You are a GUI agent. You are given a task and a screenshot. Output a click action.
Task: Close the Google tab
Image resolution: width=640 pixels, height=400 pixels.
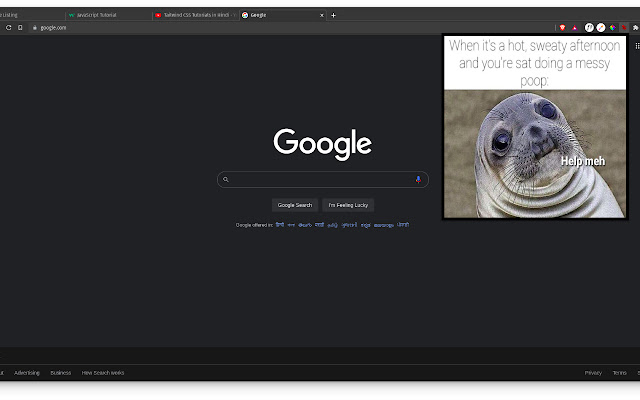pos(322,15)
